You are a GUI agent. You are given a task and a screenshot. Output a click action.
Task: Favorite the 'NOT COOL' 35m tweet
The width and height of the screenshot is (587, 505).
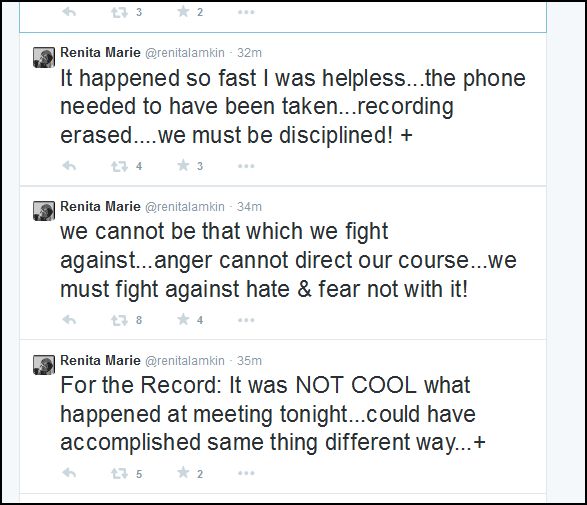(x=183, y=473)
